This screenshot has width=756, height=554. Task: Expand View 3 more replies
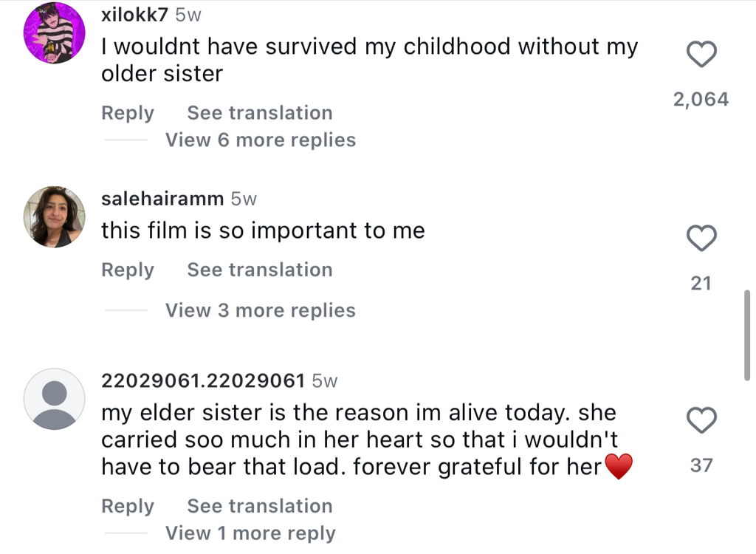pyautogui.click(x=260, y=311)
